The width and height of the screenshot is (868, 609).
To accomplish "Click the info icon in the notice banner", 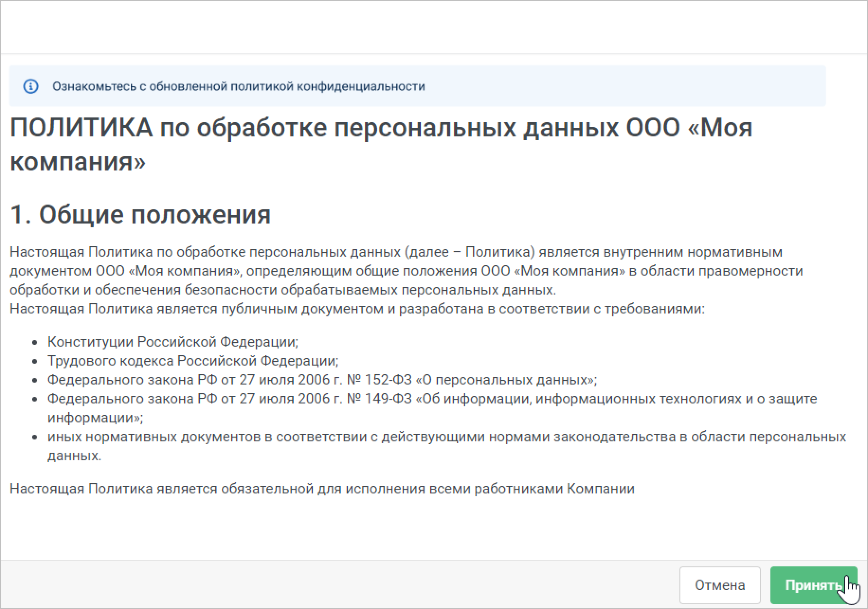I will click(x=31, y=86).
